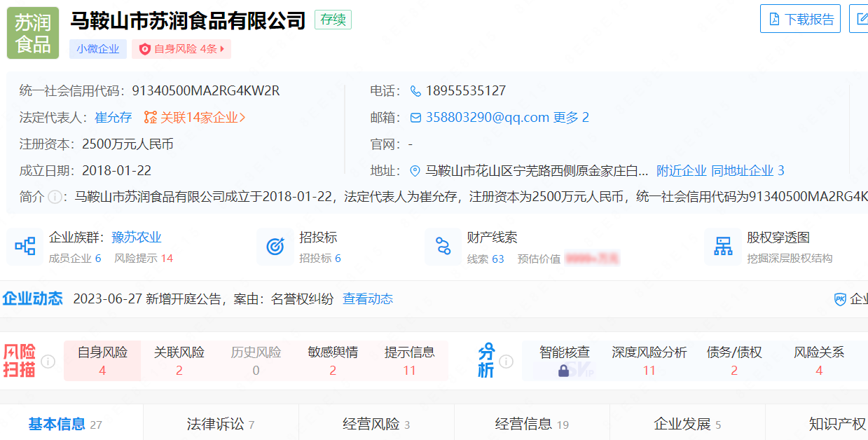Select 敏感舆情 2 risk tab
The width and height of the screenshot is (868, 440).
point(333,361)
